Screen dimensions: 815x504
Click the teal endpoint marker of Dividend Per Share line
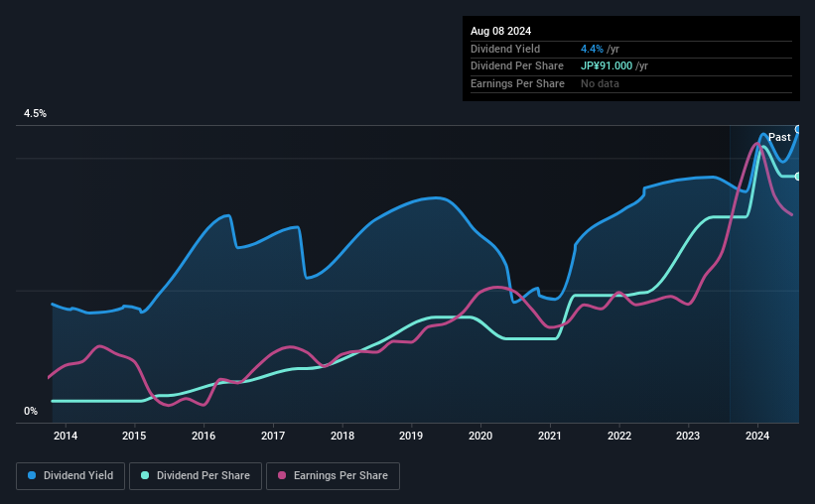tap(798, 177)
